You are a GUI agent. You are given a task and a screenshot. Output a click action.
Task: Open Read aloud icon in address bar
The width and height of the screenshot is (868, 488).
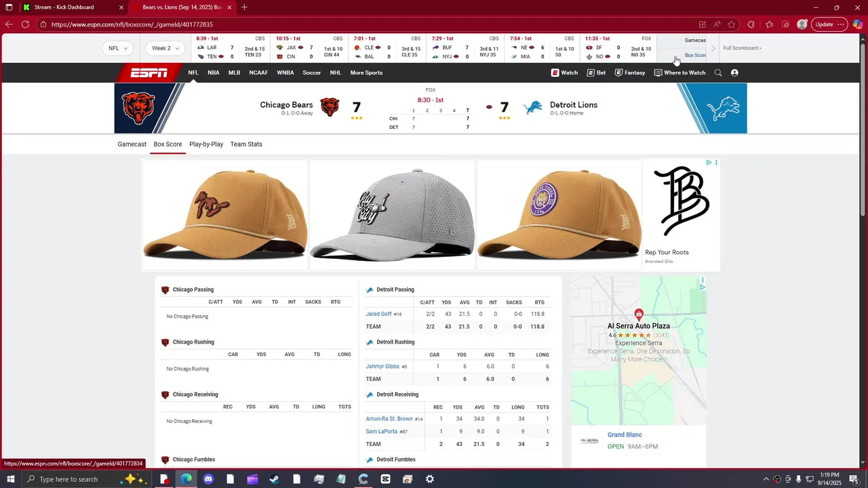pos(717,24)
